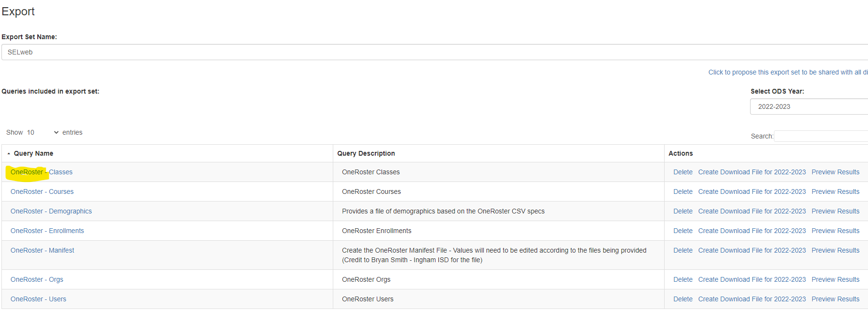
Task: Delete the OneRoster - Orgs query
Action: 683,279
